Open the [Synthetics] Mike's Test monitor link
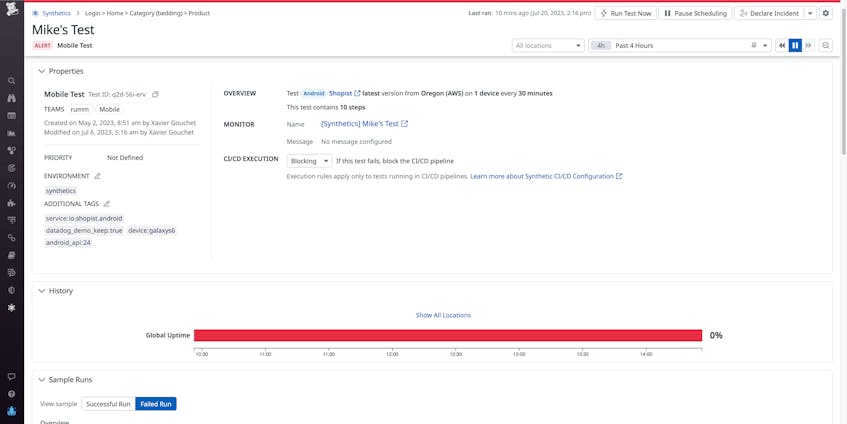 (364, 124)
